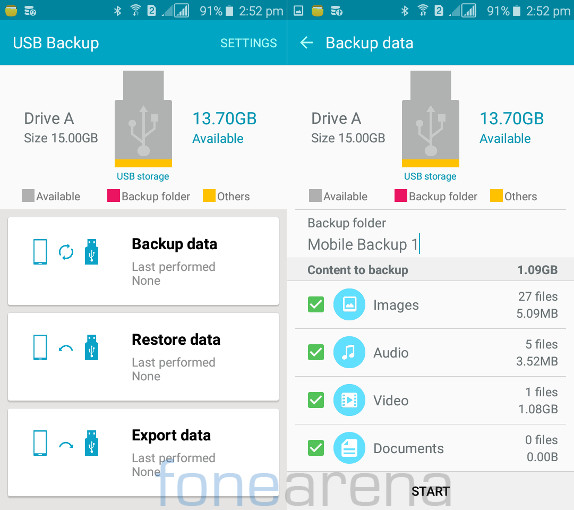Tap the START button
Viewport: 574px width, 510px height.
pos(430,491)
